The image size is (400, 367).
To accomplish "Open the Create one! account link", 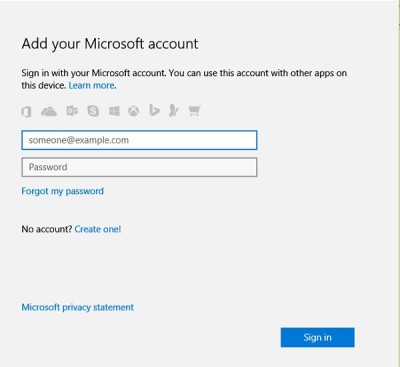I will pos(98,229).
